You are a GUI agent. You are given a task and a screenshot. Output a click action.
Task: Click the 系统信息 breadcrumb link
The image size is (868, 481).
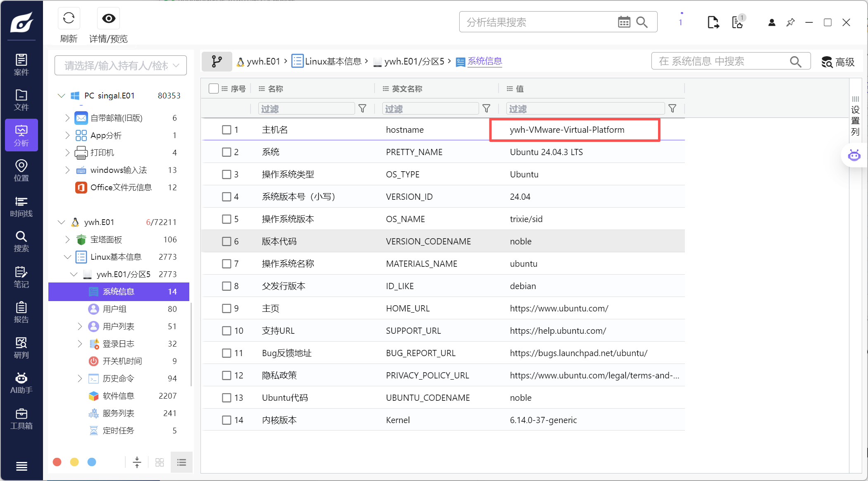pyautogui.click(x=484, y=61)
